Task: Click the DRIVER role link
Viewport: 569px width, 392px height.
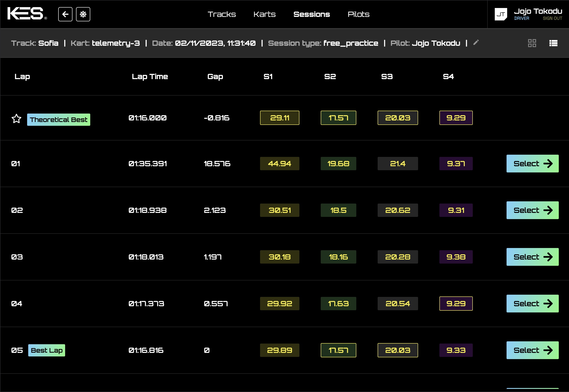Action: [522, 18]
